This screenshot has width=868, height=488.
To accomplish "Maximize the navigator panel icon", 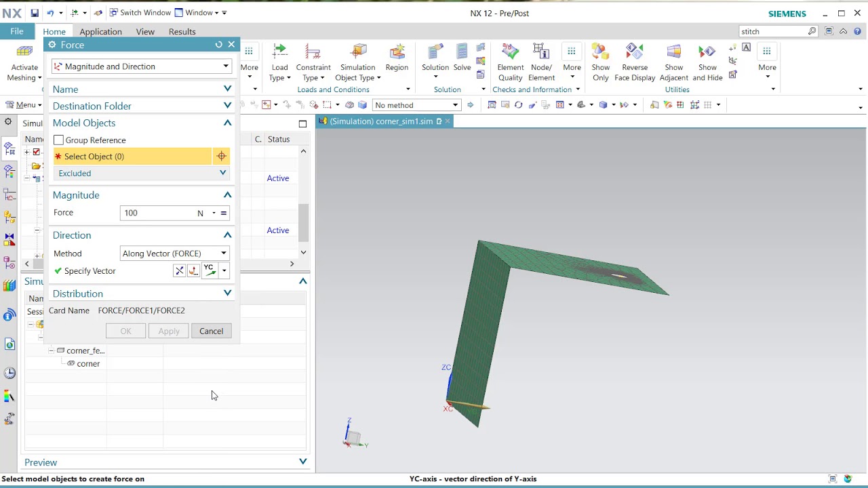I will [302, 123].
